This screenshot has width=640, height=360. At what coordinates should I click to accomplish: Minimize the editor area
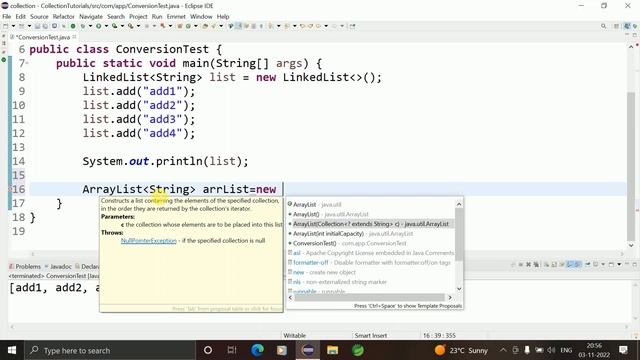pyautogui.click(x=627, y=35)
